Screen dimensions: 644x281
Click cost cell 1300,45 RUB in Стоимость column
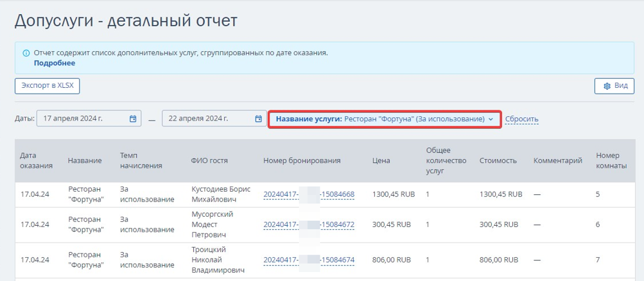[501, 194]
